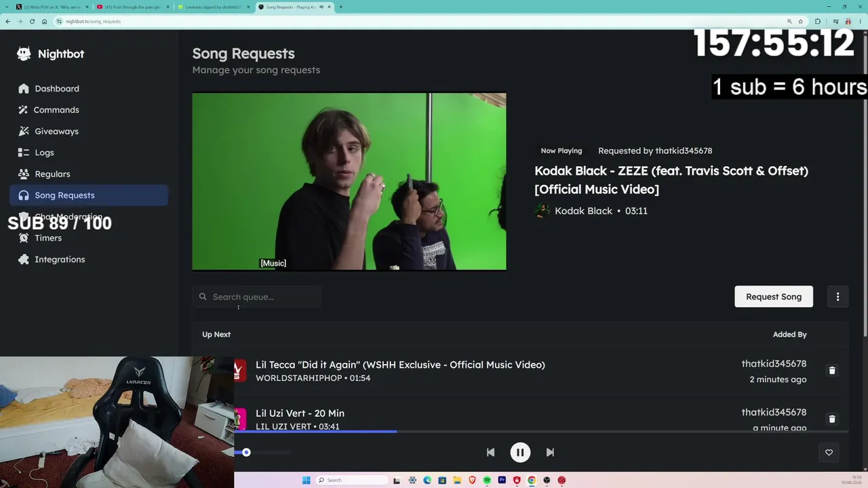
Task: Go back to the previous song
Action: click(x=490, y=452)
